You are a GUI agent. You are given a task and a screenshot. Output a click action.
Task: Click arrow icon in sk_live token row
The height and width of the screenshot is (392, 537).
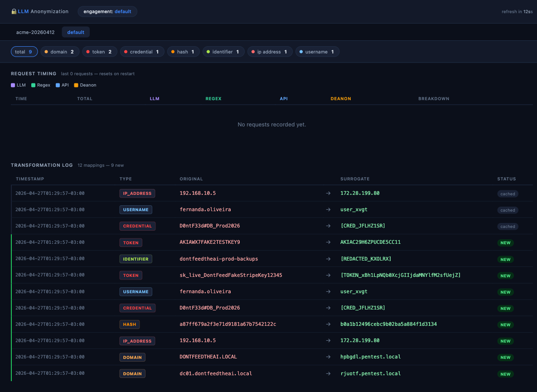pos(328,275)
